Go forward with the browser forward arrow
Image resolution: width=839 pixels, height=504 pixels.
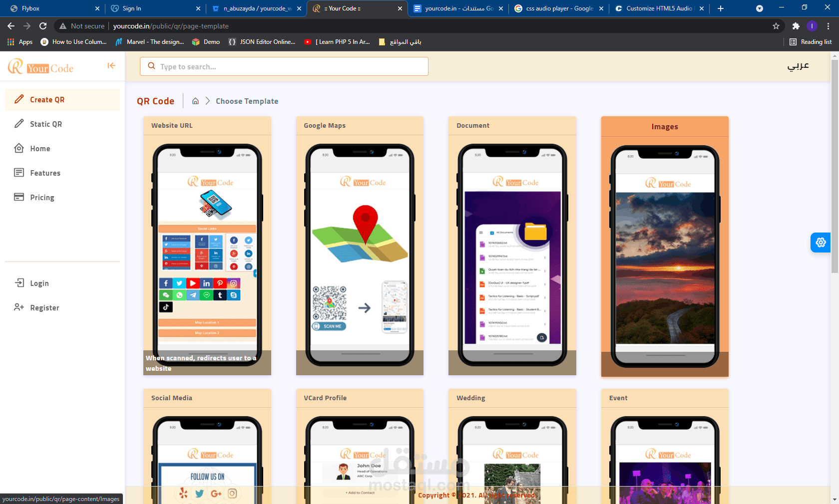point(27,26)
